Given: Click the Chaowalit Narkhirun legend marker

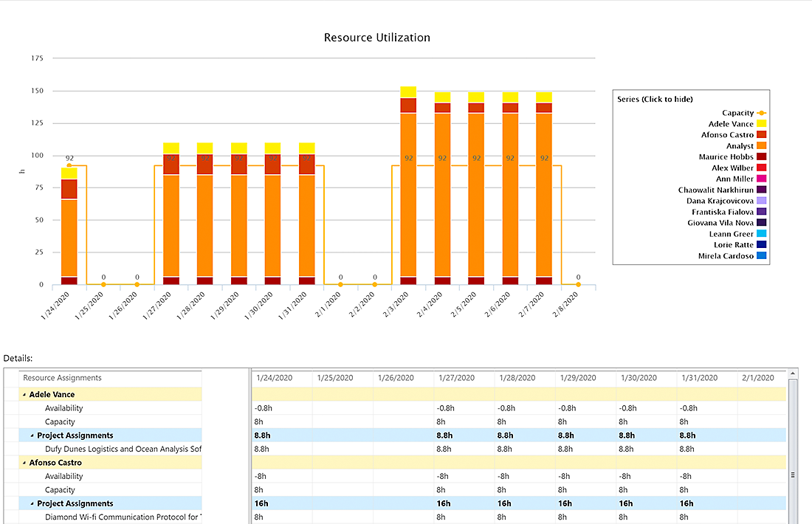Looking at the screenshot, I should pyautogui.click(x=761, y=190).
